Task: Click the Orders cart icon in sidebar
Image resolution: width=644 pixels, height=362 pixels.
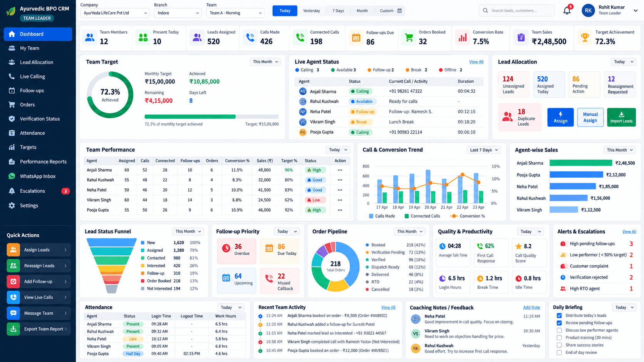Action: tap(12, 105)
